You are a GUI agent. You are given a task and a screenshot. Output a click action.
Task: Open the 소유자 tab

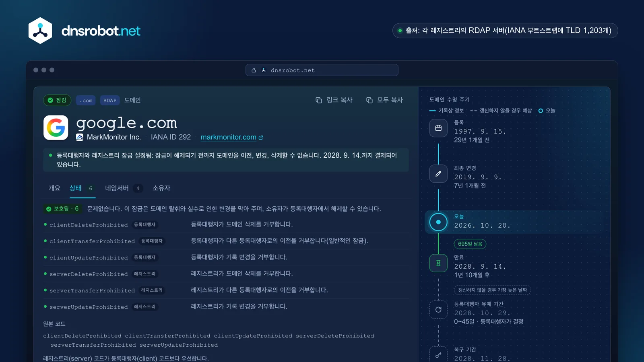[x=161, y=188]
